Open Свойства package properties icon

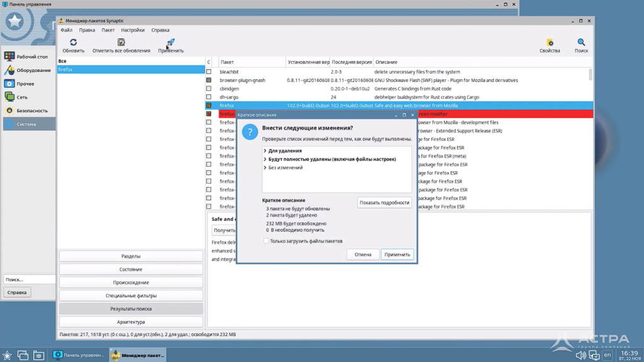550,42
